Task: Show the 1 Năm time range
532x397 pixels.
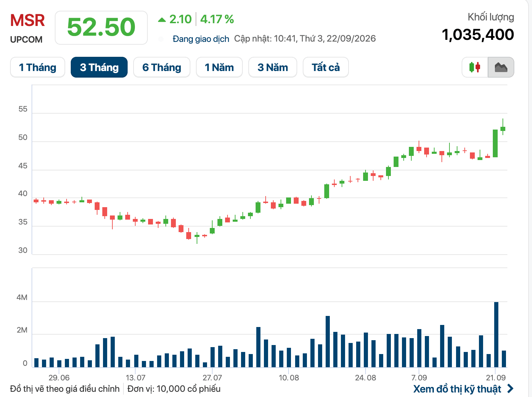Action: pos(219,67)
